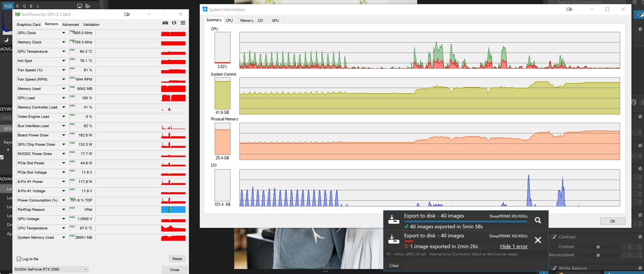Dismiss the failed export with X icon
Viewport: 644px width, 274px height.
point(538,240)
